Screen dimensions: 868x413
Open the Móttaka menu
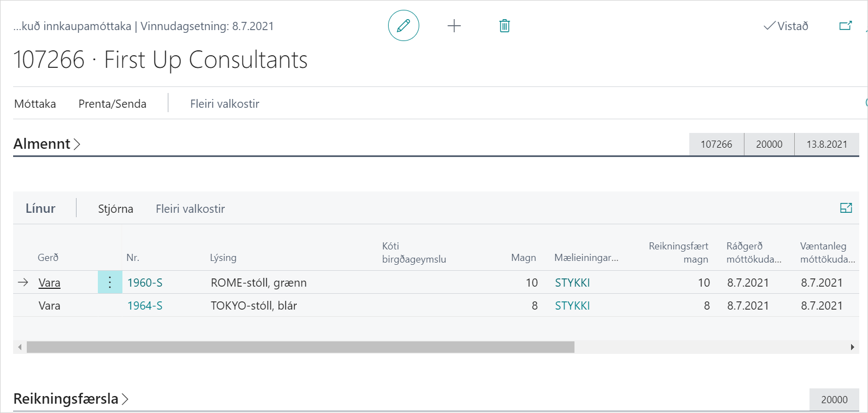35,104
